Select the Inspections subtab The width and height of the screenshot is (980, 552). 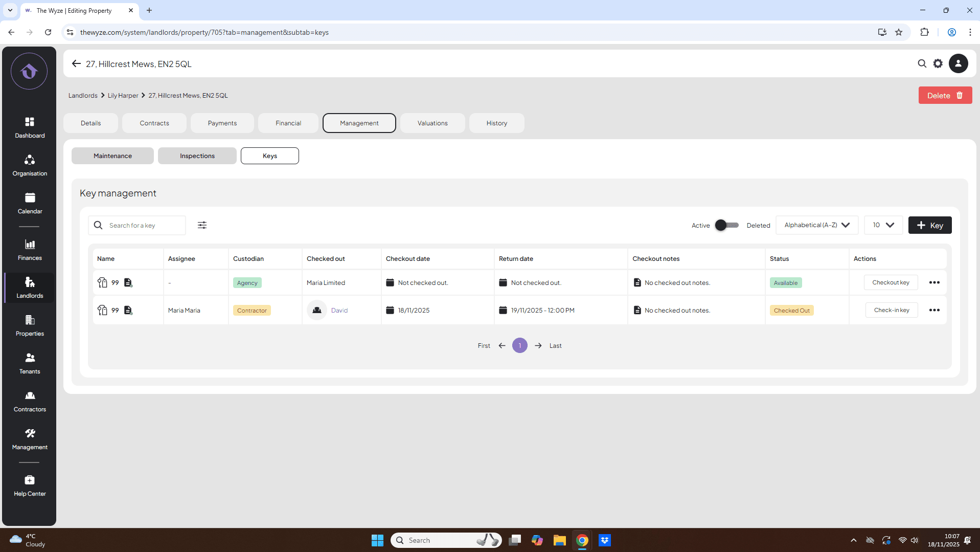tap(197, 156)
